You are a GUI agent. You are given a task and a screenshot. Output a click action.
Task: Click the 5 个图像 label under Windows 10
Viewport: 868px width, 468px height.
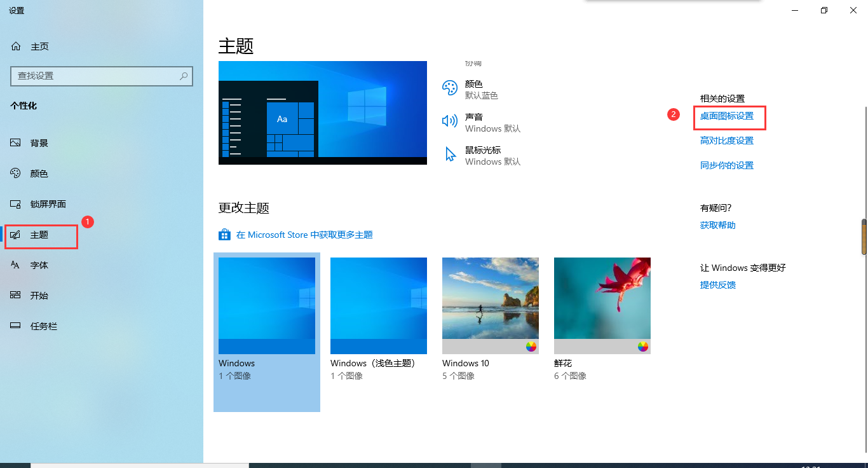[458, 376]
